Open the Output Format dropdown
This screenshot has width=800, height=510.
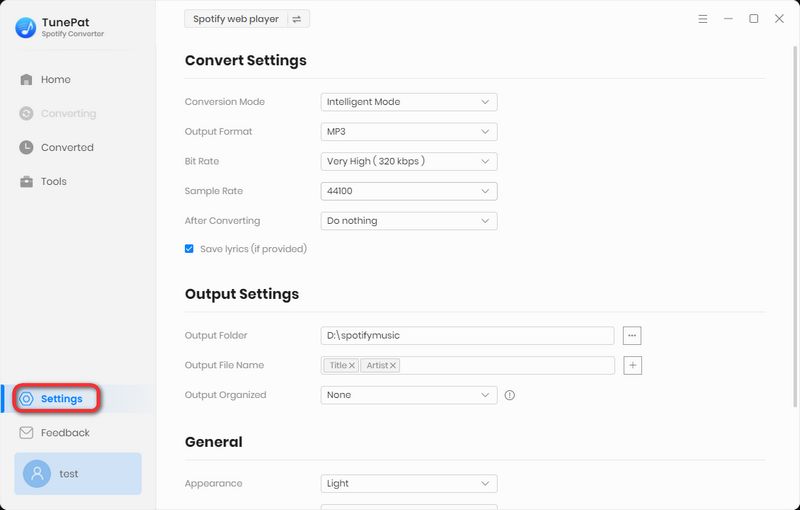coord(409,132)
